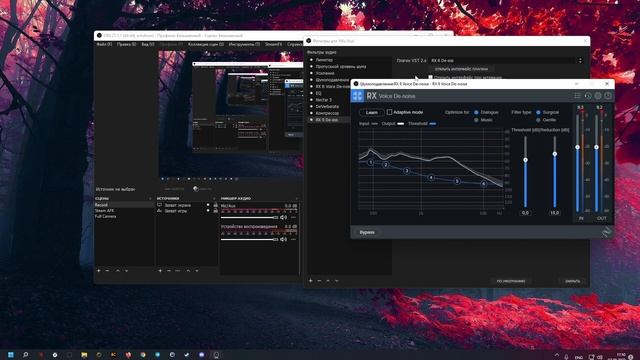This screenshot has height=360, width=640.
Task: Open the VST 2.x plugin selection dropdown
Action: coord(507,60)
